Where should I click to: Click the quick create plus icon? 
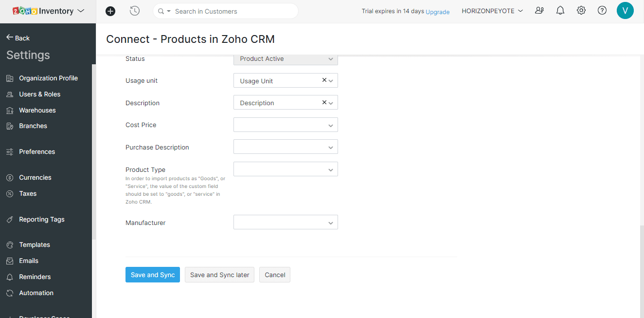(110, 11)
